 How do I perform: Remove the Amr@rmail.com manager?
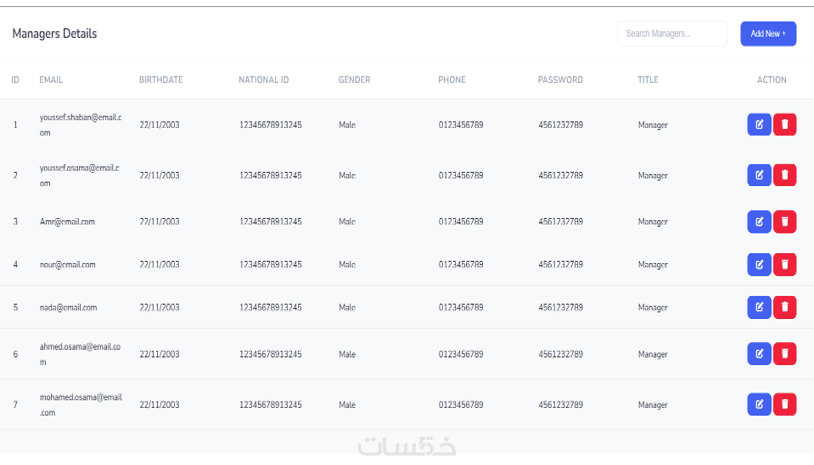785,221
